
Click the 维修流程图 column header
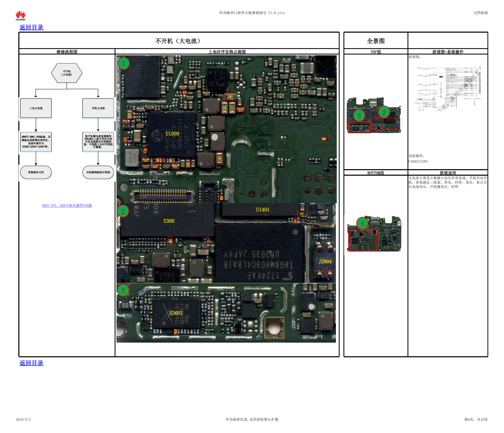click(67, 52)
